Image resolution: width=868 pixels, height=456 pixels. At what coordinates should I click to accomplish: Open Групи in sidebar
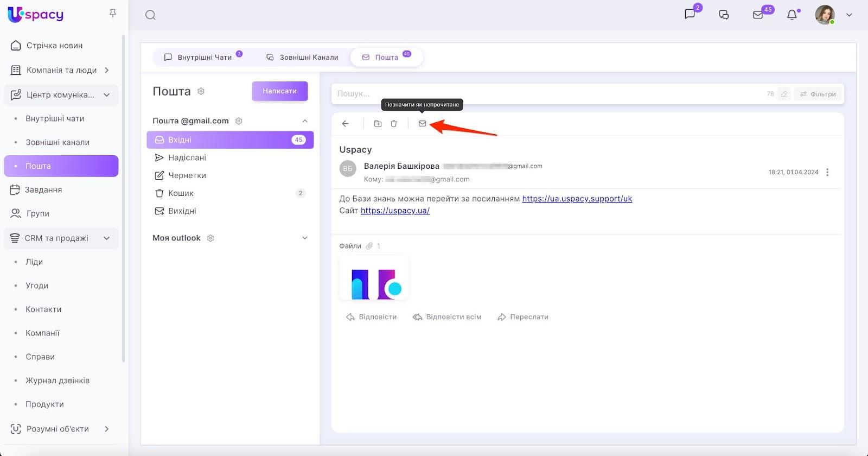point(37,214)
